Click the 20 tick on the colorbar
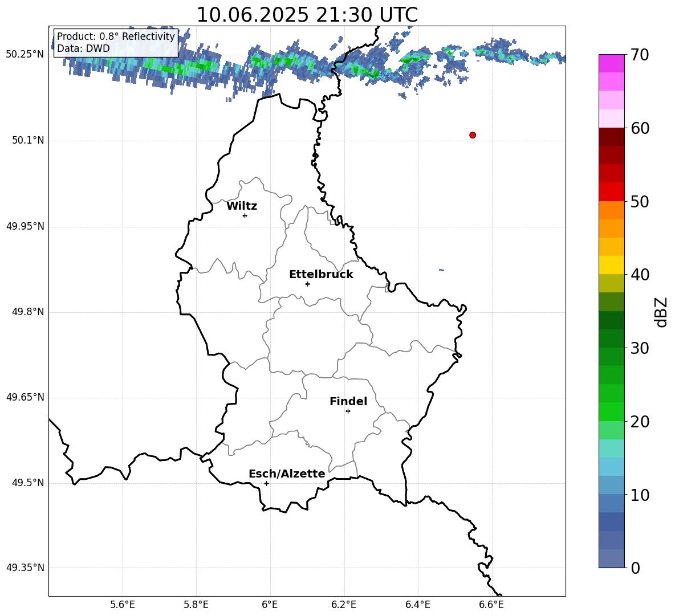Viewport: 675px width, 616px height. (639, 422)
